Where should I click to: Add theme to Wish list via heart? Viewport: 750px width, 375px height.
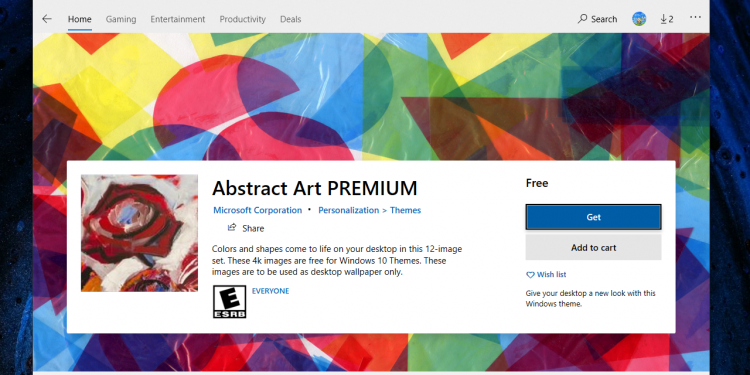pyautogui.click(x=546, y=275)
